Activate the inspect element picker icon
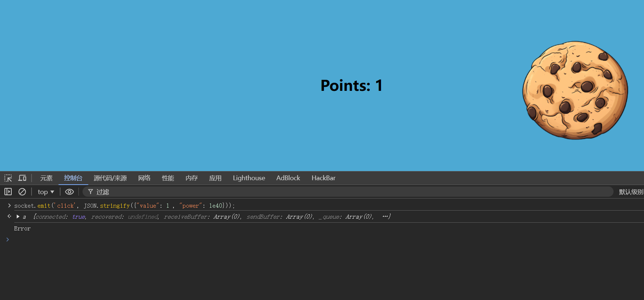644x300 pixels. click(8, 178)
